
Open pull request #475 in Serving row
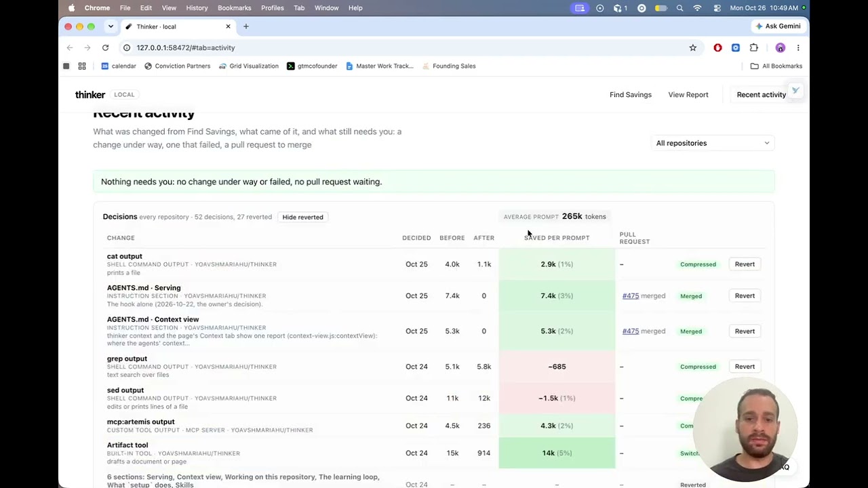point(631,296)
